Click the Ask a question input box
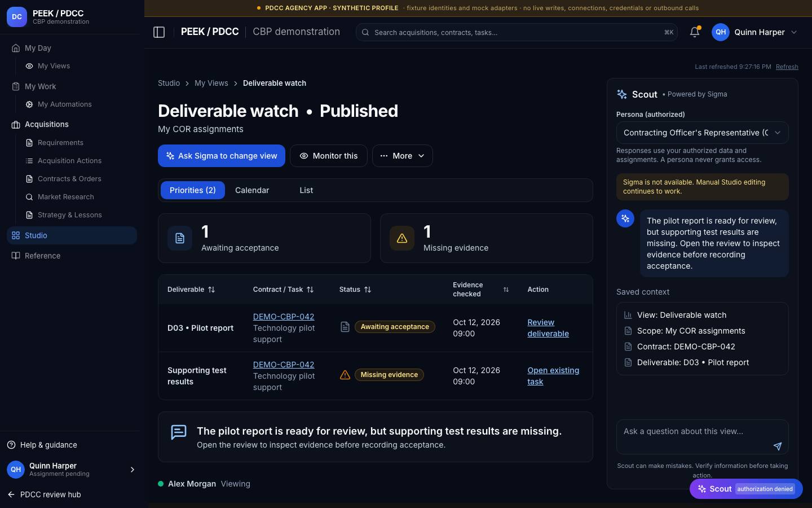 (x=702, y=437)
